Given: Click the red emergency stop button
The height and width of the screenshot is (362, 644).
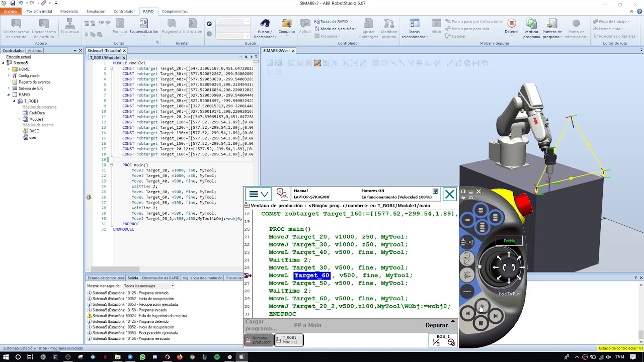Looking at the screenshot, I should click(x=523, y=205).
